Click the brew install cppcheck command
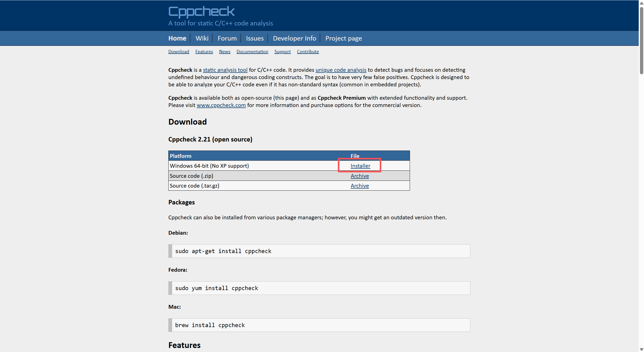Screen dimensions: 644x352 319,325
